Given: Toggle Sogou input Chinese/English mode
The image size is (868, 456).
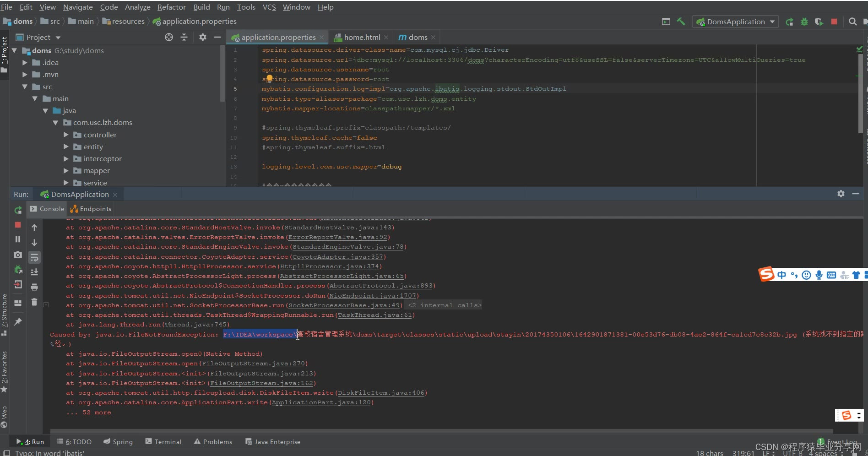Looking at the screenshot, I should click(781, 275).
